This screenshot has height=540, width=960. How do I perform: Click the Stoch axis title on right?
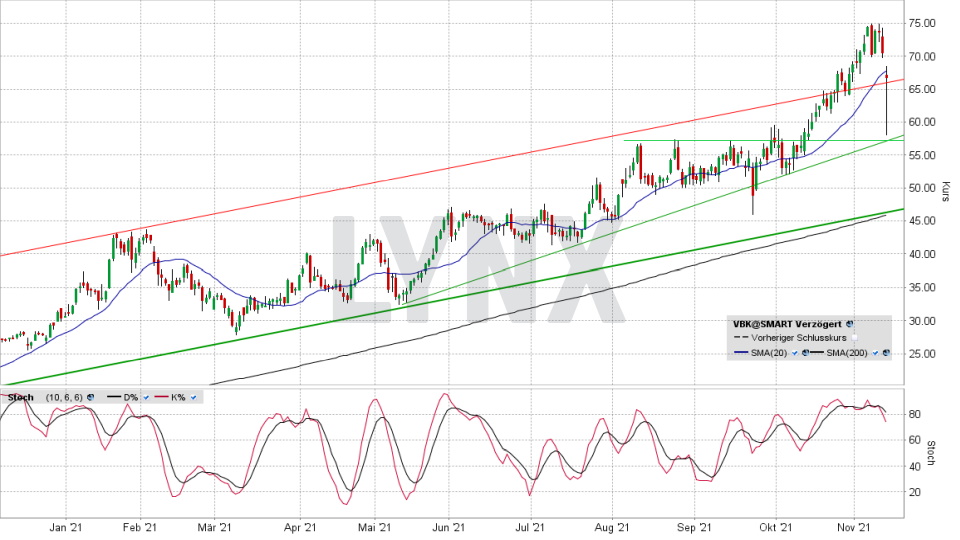[932, 453]
